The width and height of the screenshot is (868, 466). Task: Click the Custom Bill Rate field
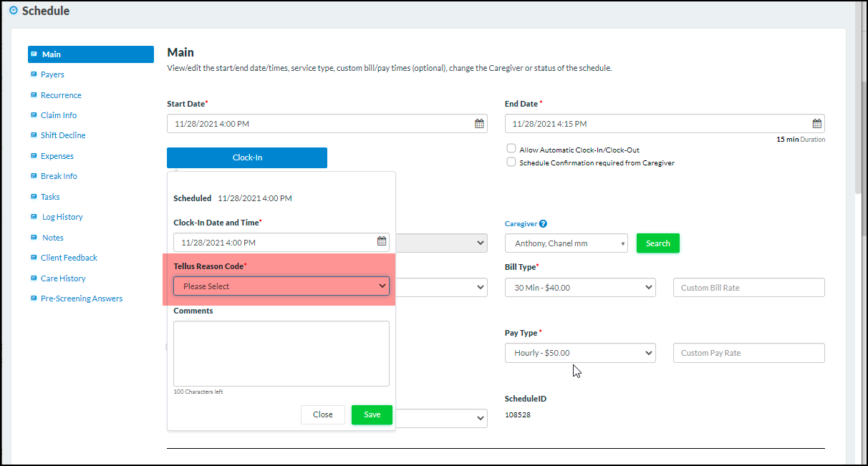pos(748,288)
